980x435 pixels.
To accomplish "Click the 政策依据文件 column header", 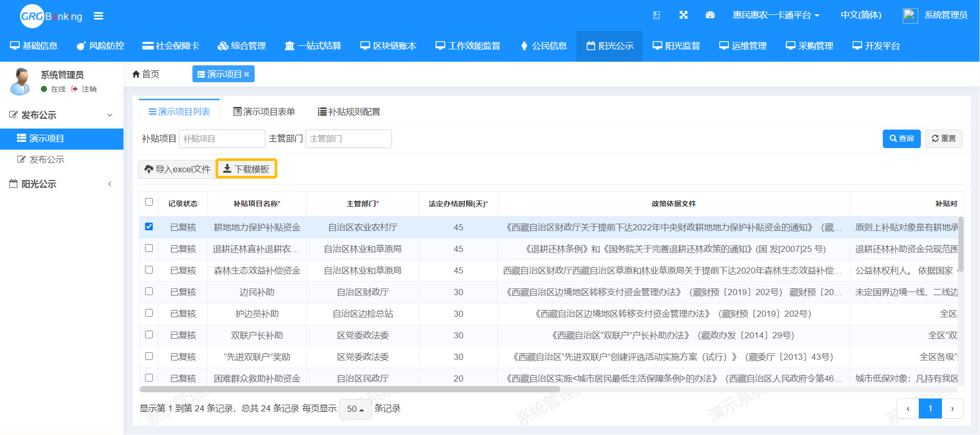I will point(673,204).
